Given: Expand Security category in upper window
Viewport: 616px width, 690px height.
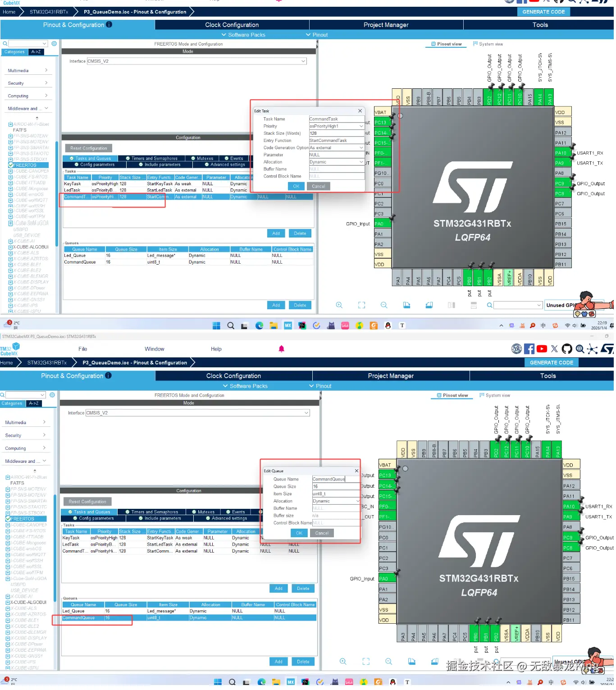Looking at the screenshot, I should [28, 83].
